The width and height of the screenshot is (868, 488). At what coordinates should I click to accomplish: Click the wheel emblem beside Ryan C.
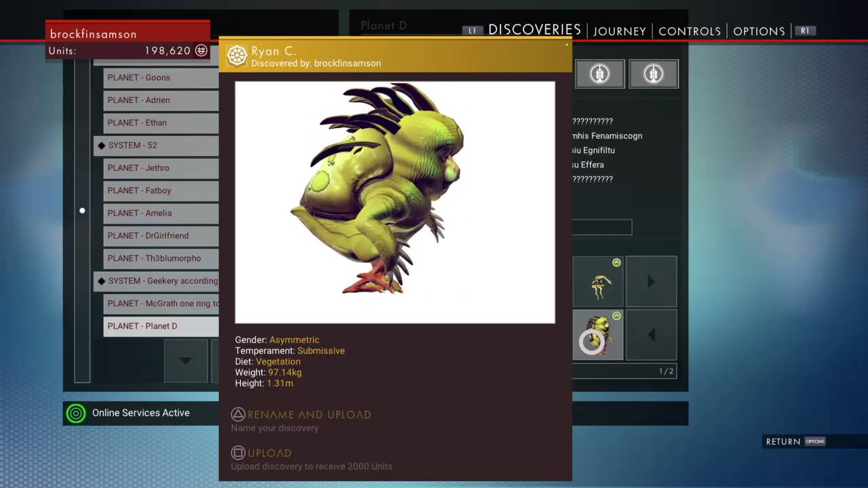click(x=237, y=56)
